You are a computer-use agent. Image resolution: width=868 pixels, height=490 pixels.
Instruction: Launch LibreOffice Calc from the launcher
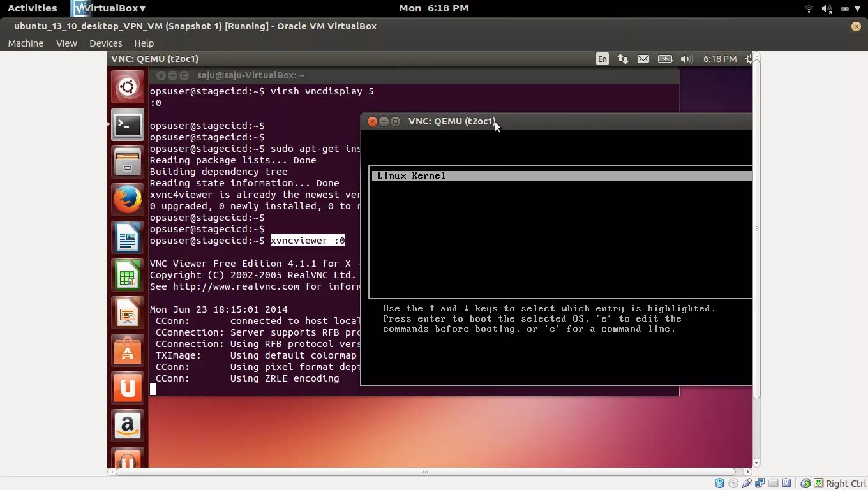click(x=128, y=275)
